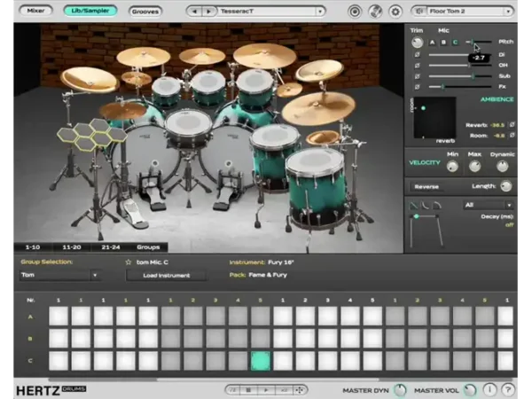Click the x2 double-speed transport button
Viewport: 532px width, 399px height.
pyautogui.click(x=284, y=390)
